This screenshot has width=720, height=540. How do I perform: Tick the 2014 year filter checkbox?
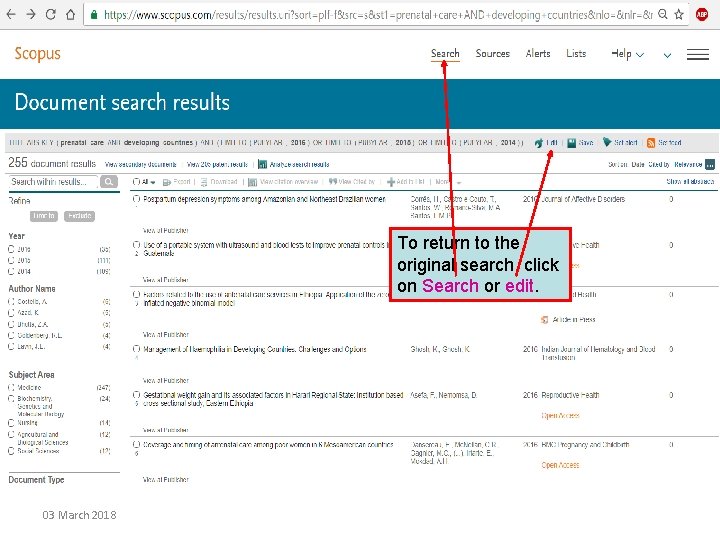11,271
